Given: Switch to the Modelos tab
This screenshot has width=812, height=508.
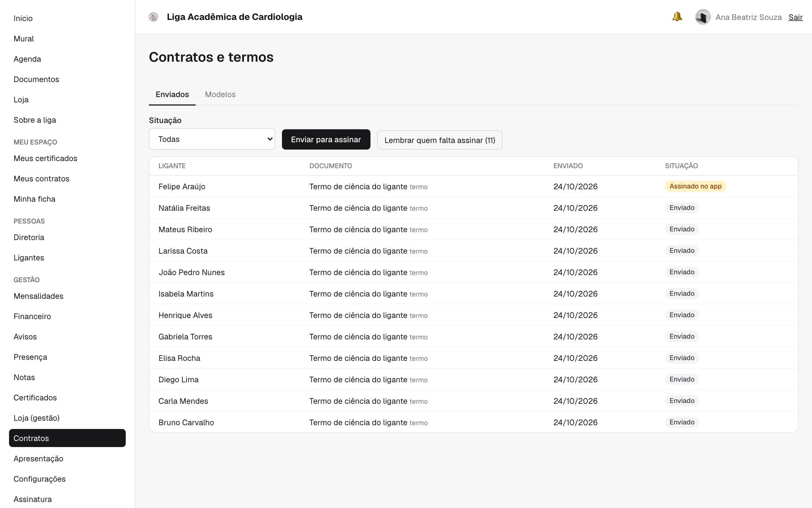Looking at the screenshot, I should (x=220, y=94).
